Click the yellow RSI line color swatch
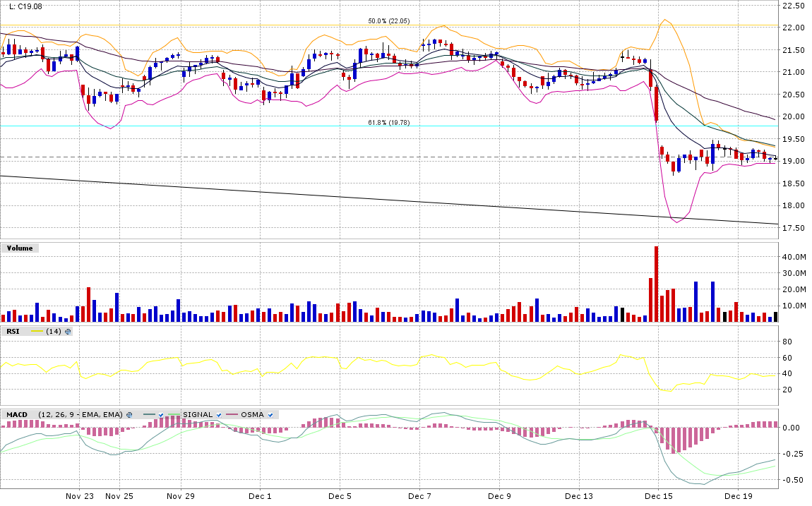812x506 pixels. point(37,331)
